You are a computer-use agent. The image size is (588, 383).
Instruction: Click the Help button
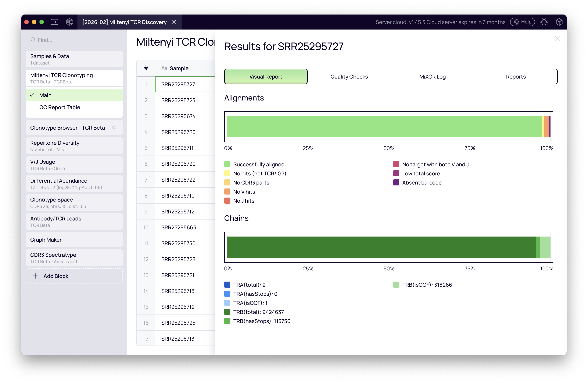[x=522, y=22]
